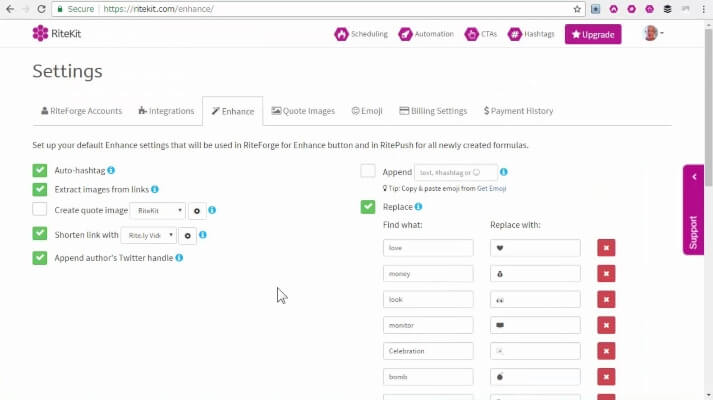Screen dimensions: 713x400
Task: Show info icon next to Append field
Action: pos(503,172)
